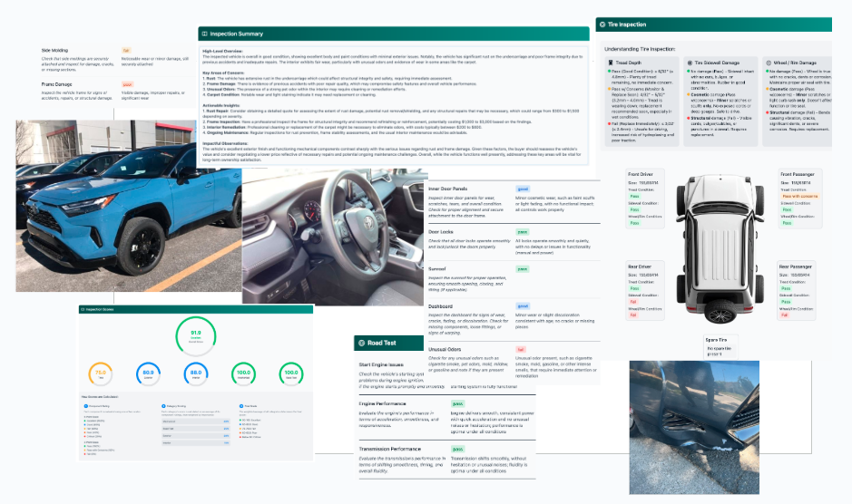Image resolution: width=852 pixels, height=504 pixels.
Task: Click the 'Inner Door Panels' item label
Action: tap(447, 189)
